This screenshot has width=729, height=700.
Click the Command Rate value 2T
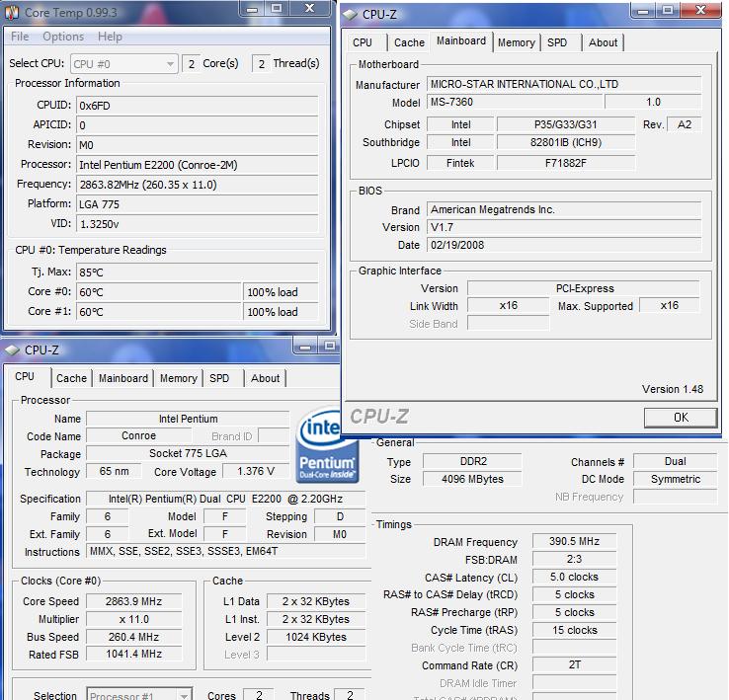tap(574, 664)
